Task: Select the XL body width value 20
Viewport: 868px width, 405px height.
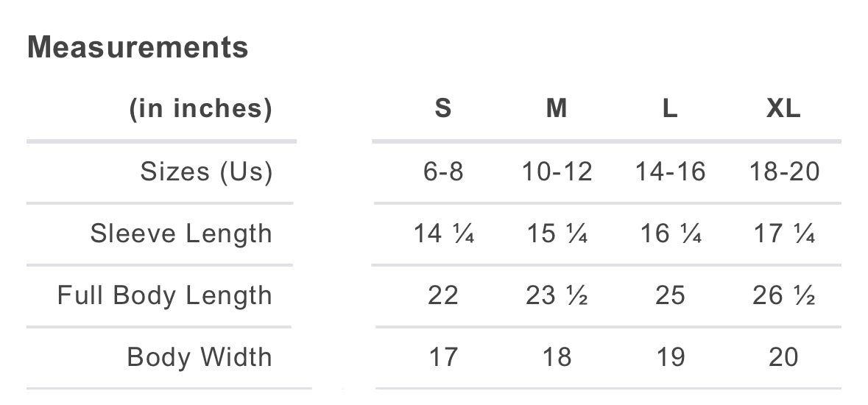Action: [783, 357]
